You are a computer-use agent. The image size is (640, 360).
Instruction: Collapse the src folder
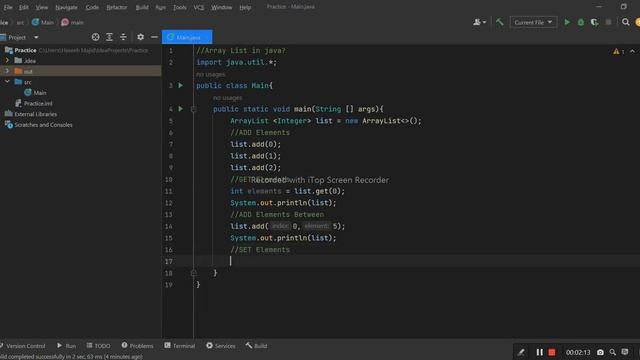[7, 82]
